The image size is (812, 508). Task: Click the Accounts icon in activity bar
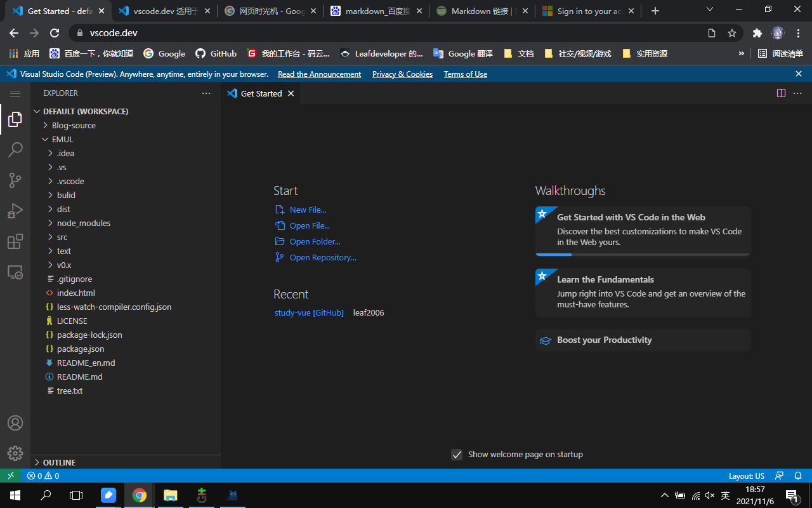(x=15, y=423)
